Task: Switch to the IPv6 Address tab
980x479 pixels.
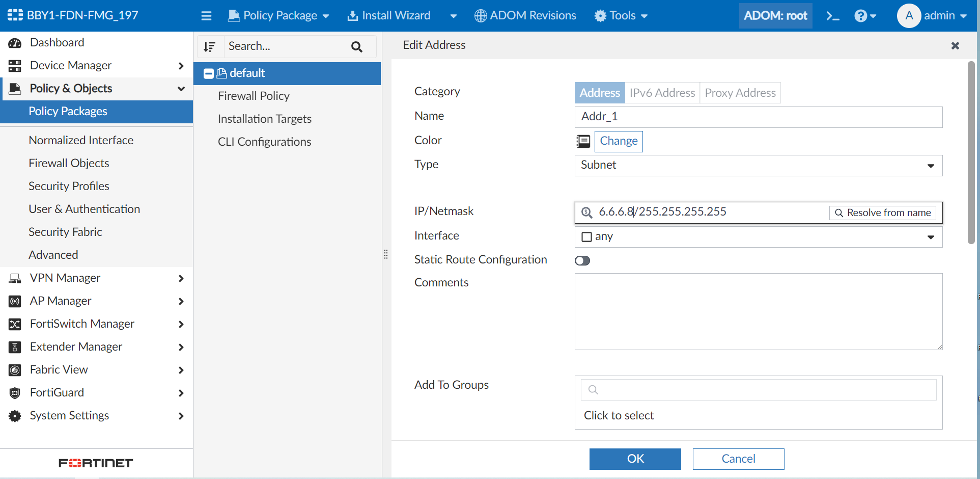Action: point(662,93)
